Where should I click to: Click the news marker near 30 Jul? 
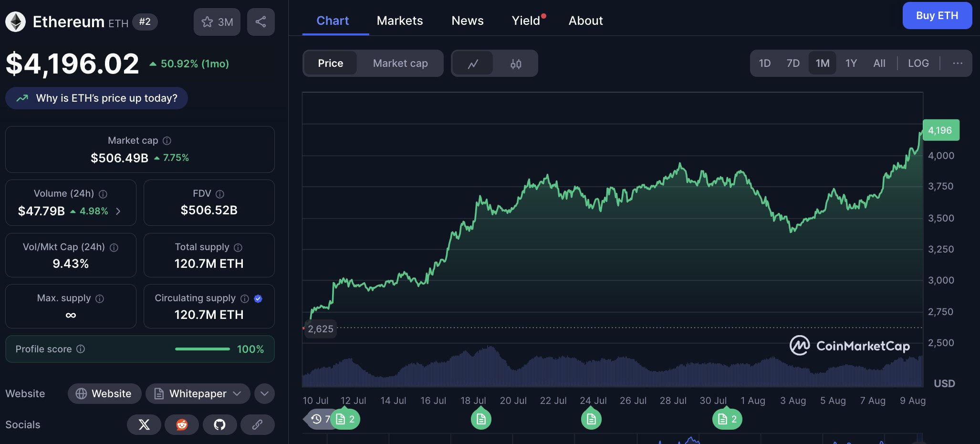pyautogui.click(x=727, y=419)
